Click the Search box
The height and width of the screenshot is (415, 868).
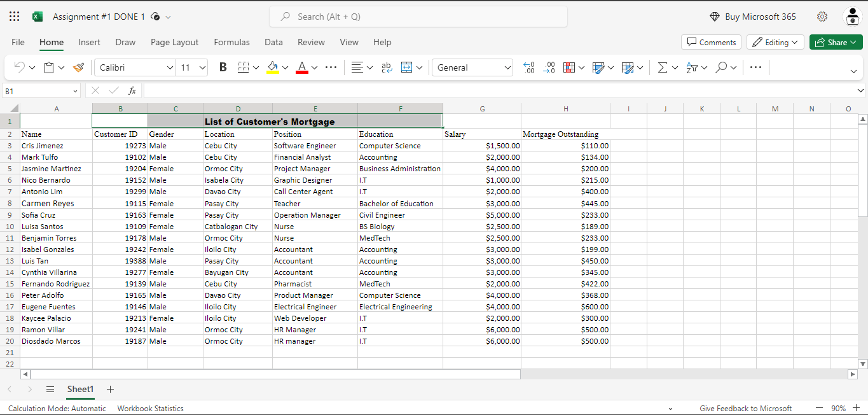click(x=418, y=17)
